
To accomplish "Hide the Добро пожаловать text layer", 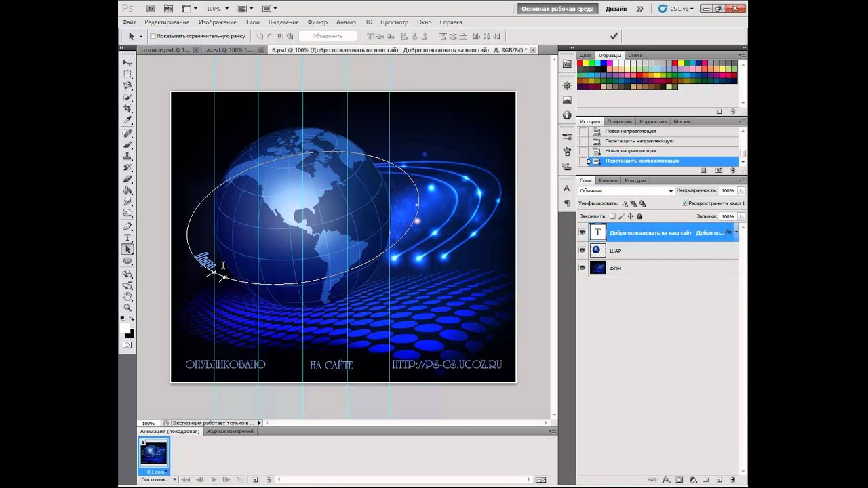I will [x=582, y=232].
